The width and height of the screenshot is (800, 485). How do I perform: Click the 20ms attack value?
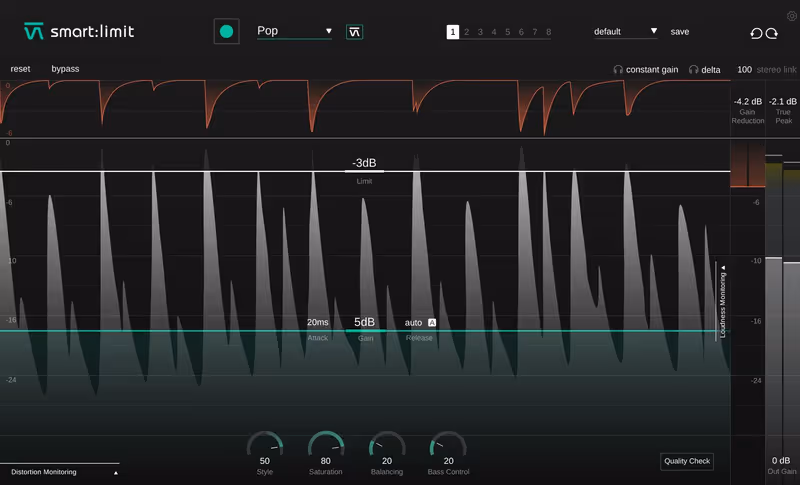coord(317,322)
